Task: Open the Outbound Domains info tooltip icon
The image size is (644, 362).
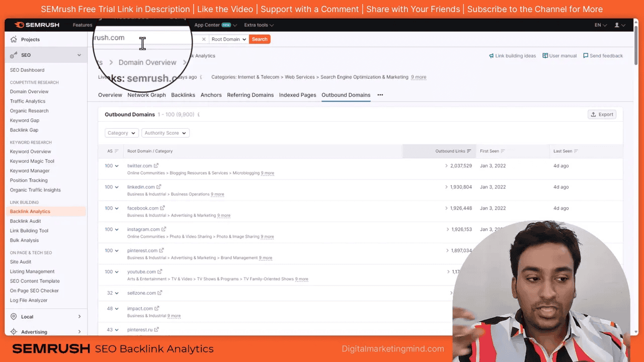Action: [x=198, y=114]
